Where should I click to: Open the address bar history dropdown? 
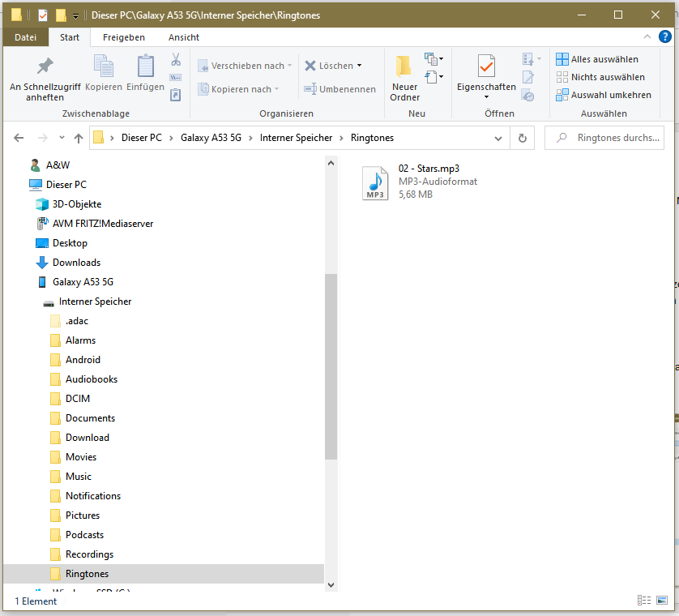click(498, 138)
